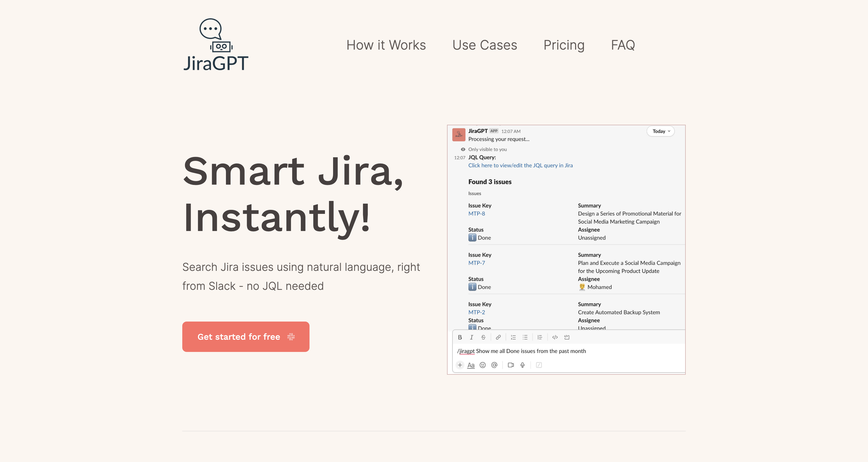
Task: Toggle the Aa formatting toolbar icon
Action: click(x=471, y=365)
